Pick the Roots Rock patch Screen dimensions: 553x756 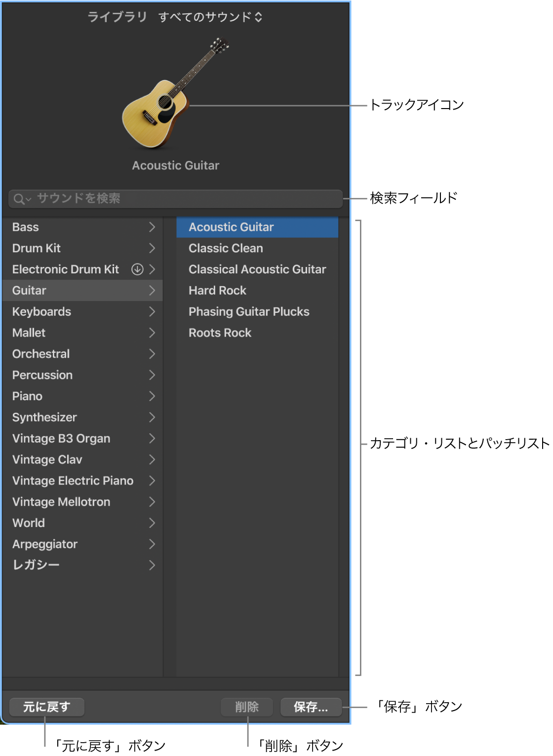point(220,333)
